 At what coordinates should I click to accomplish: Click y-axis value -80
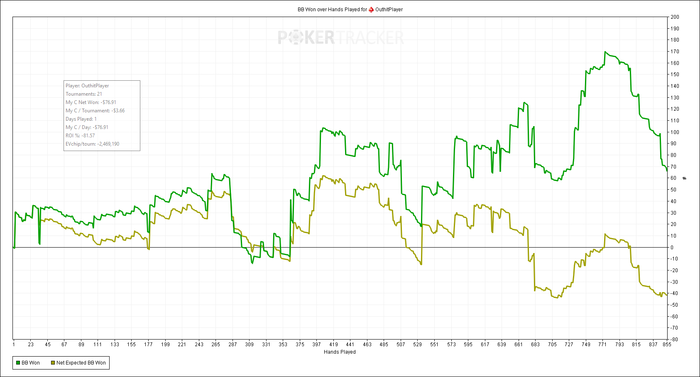[x=675, y=339]
